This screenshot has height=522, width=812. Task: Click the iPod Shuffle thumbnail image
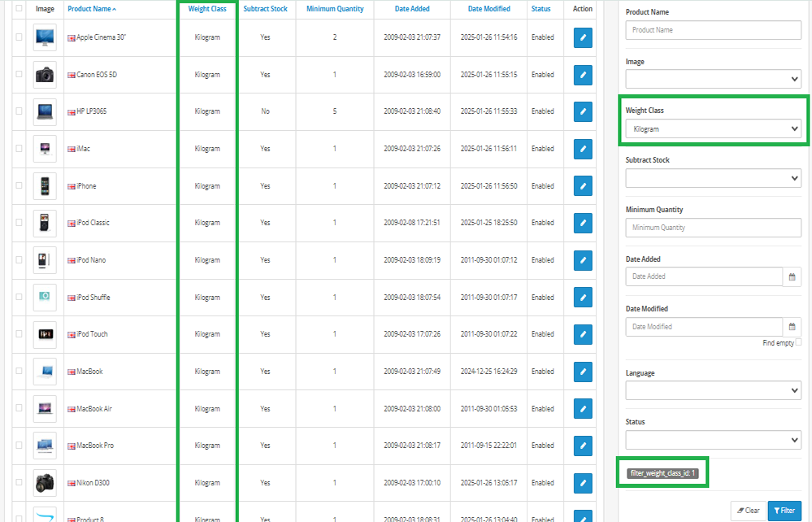pyautogui.click(x=45, y=298)
